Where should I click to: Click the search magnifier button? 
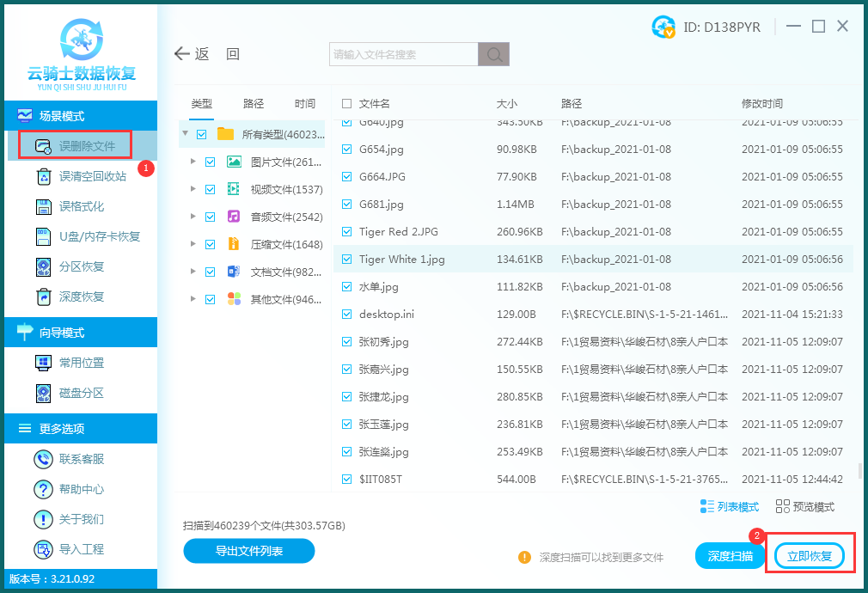pyautogui.click(x=494, y=54)
